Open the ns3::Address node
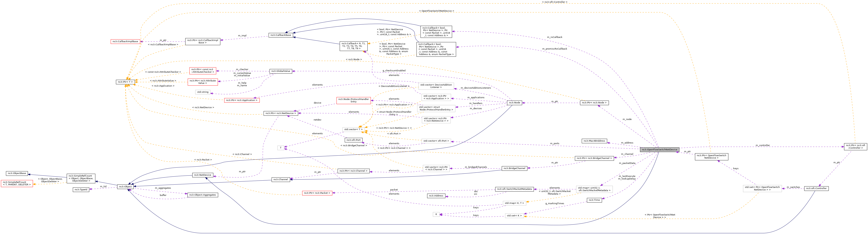 [436, 196]
